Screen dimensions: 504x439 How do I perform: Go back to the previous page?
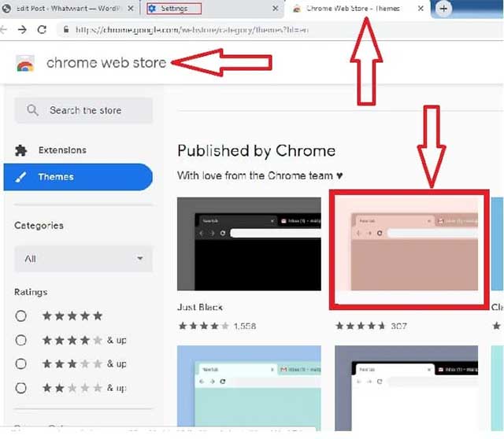pyautogui.click(x=3, y=30)
